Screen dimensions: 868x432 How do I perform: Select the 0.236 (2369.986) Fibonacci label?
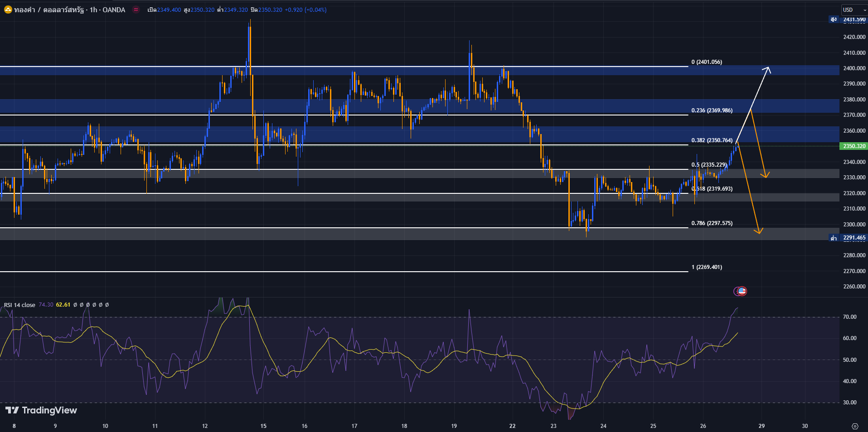coord(712,110)
